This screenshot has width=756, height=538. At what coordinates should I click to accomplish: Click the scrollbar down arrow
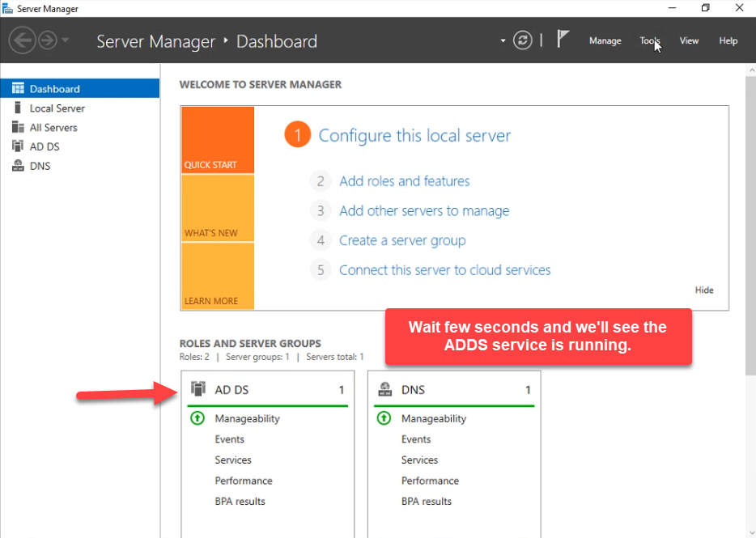(x=751, y=532)
